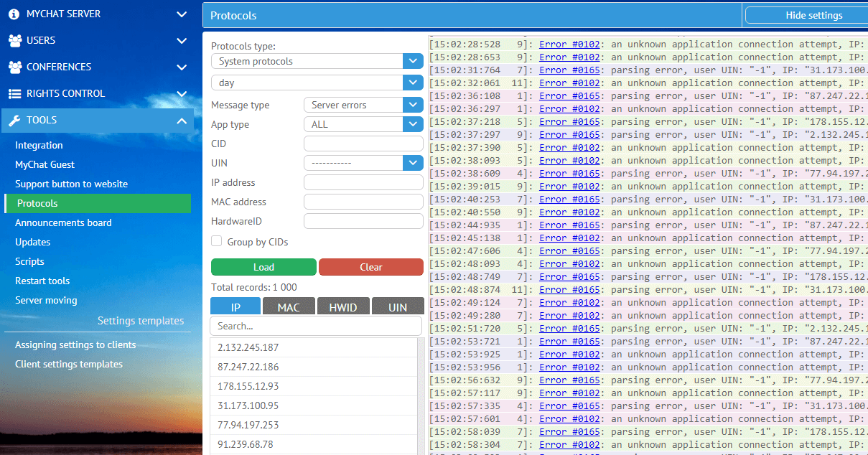This screenshot has width=868, height=455.
Task: Select IP 178.155.12.93 in the list
Action: pos(313,386)
